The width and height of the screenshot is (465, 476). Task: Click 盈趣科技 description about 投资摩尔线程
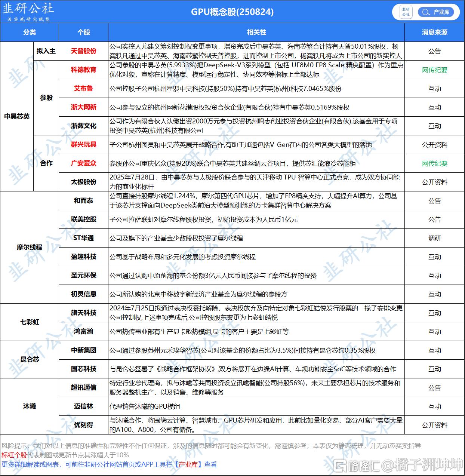click(183, 257)
